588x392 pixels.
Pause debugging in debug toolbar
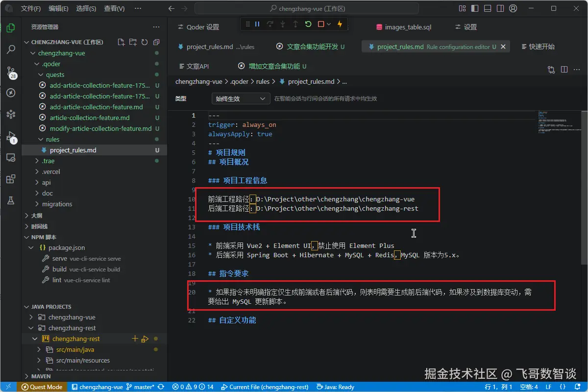(x=257, y=24)
